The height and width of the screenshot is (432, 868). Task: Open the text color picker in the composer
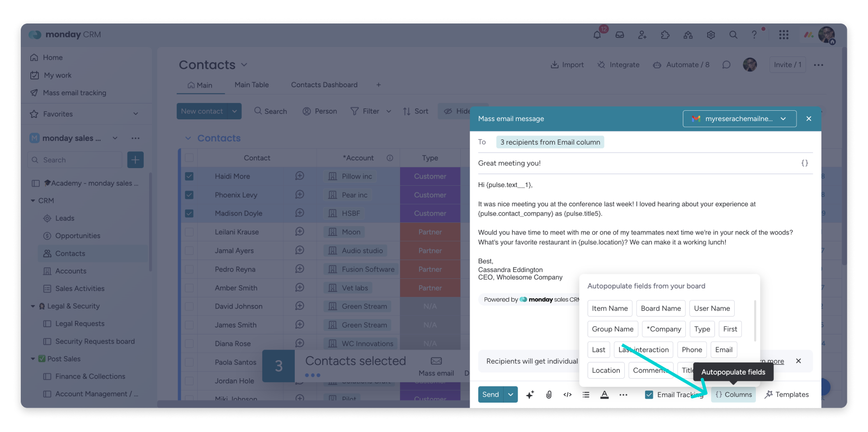(x=605, y=394)
